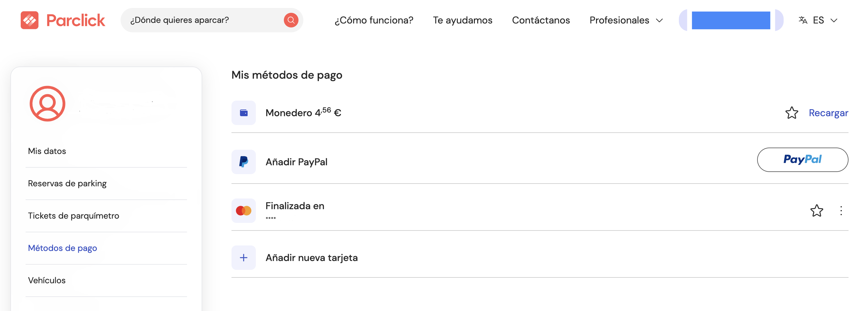Click the parking search input field
The width and height of the screenshot is (868, 311).
point(202,20)
